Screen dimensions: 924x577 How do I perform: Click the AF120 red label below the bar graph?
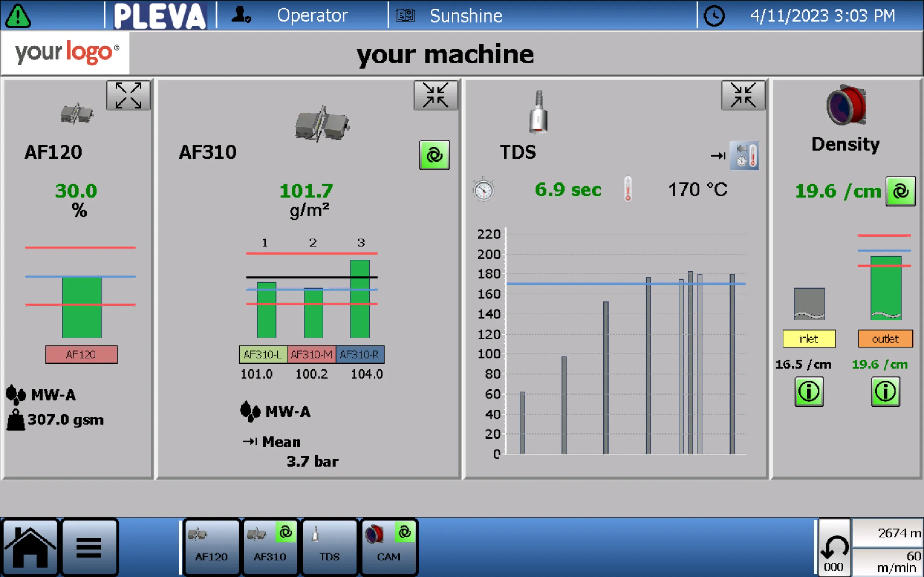[81, 354]
